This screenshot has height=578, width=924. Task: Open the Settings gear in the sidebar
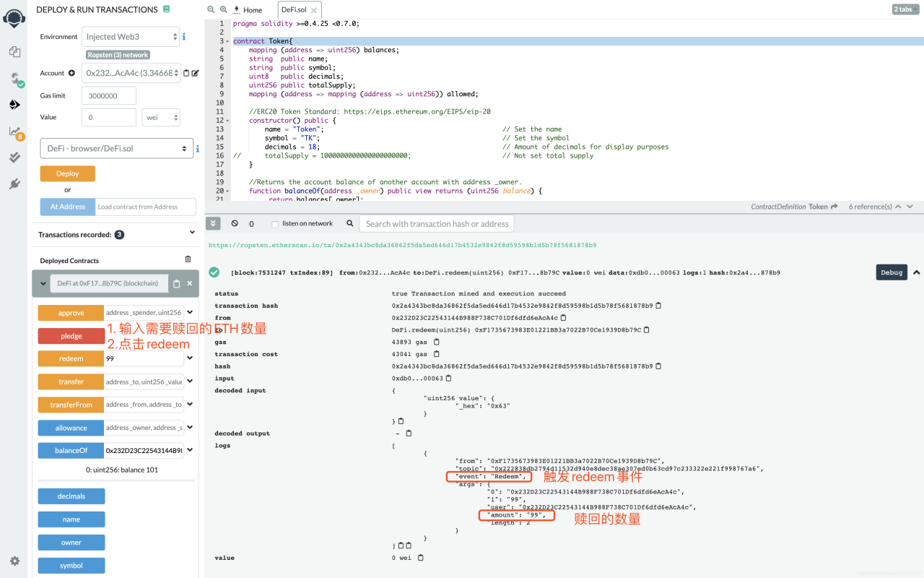[x=14, y=561]
